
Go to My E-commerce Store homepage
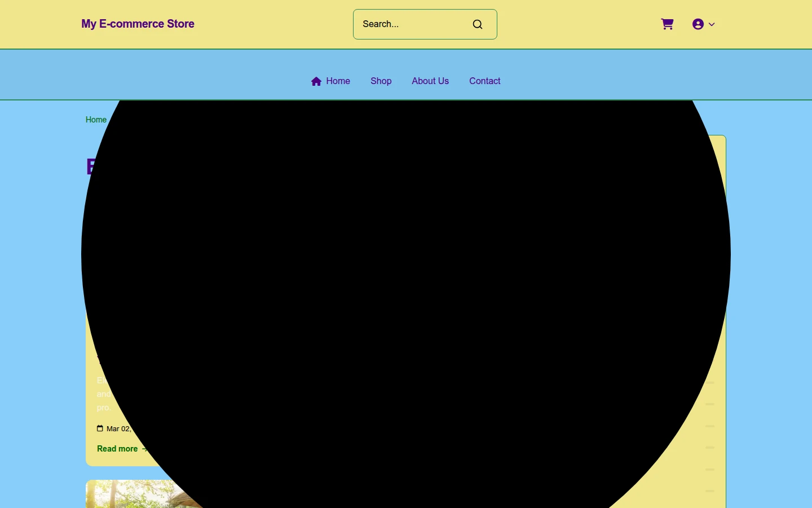[138, 24]
